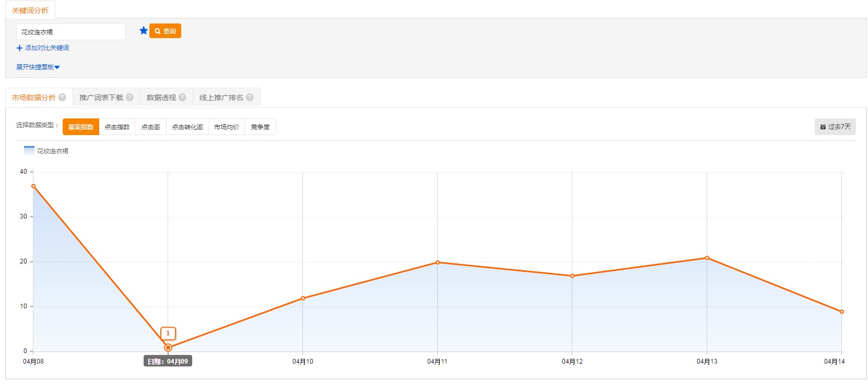This screenshot has width=868, height=386.
Task: Select 点击指数 data type
Action: point(117,127)
